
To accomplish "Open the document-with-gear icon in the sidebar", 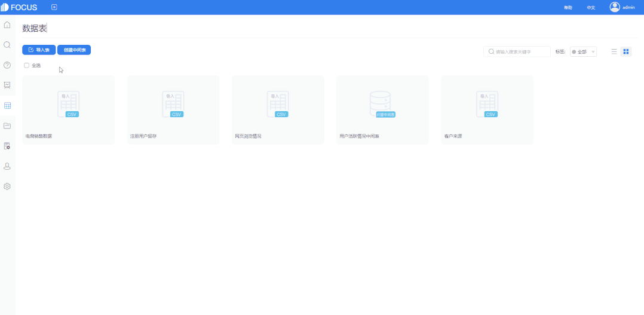I will click(7, 146).
